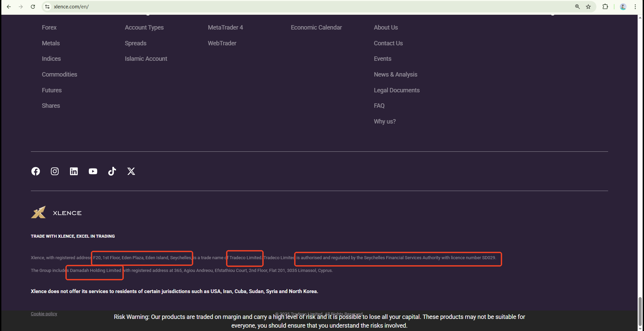
Task: Go to Islamic Account page
Action: coord(146,59)
